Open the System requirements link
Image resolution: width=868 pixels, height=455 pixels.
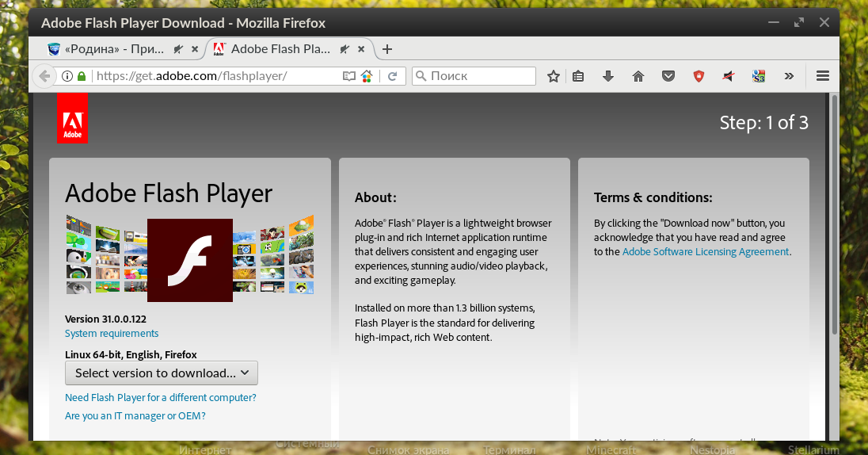point(112,334)
